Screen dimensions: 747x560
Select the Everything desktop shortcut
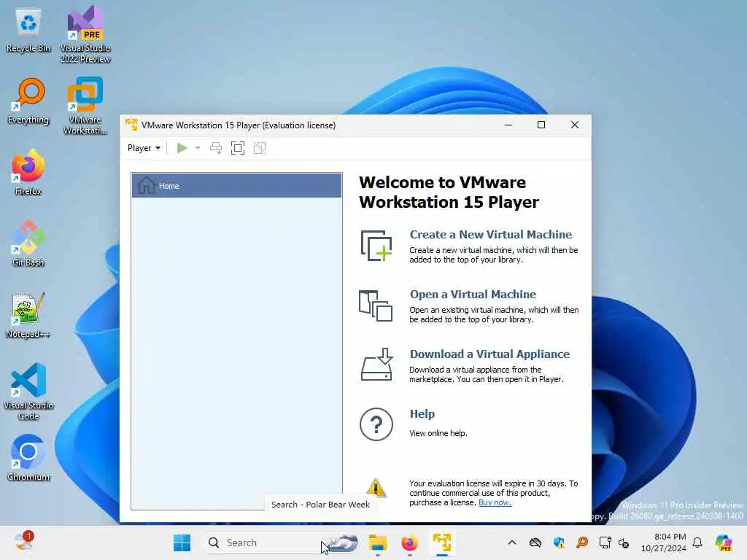coord(28,101)
